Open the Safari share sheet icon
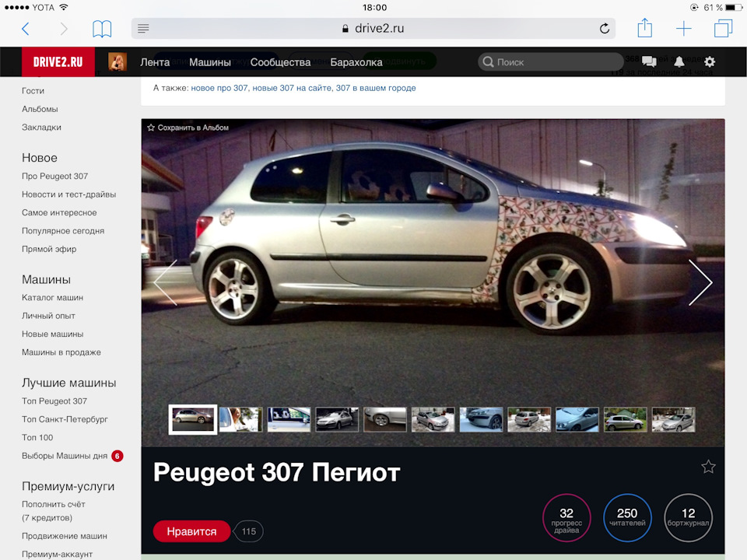This screenshot has width=747, height=560. pyautogui.click(x=644, y=28)
